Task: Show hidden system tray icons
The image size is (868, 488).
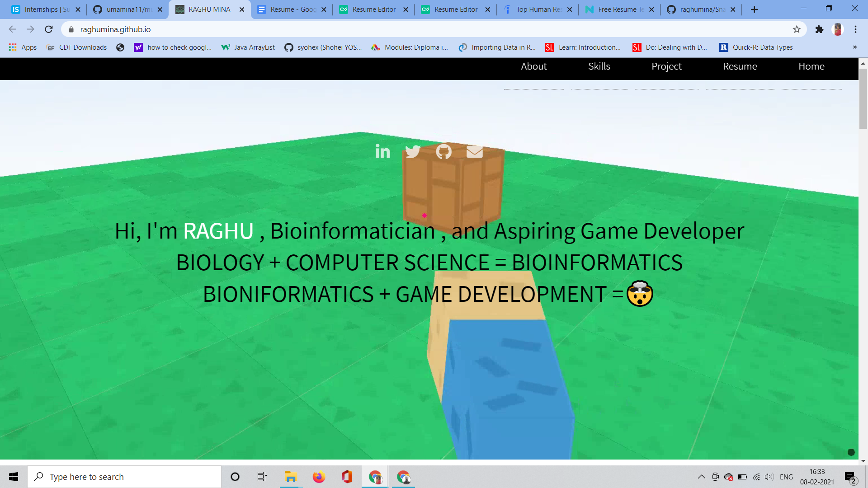Action: [701, 477]
